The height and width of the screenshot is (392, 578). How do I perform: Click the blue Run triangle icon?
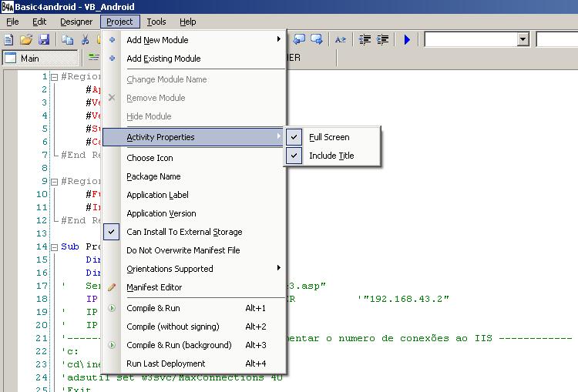click(x=407, y=39)
